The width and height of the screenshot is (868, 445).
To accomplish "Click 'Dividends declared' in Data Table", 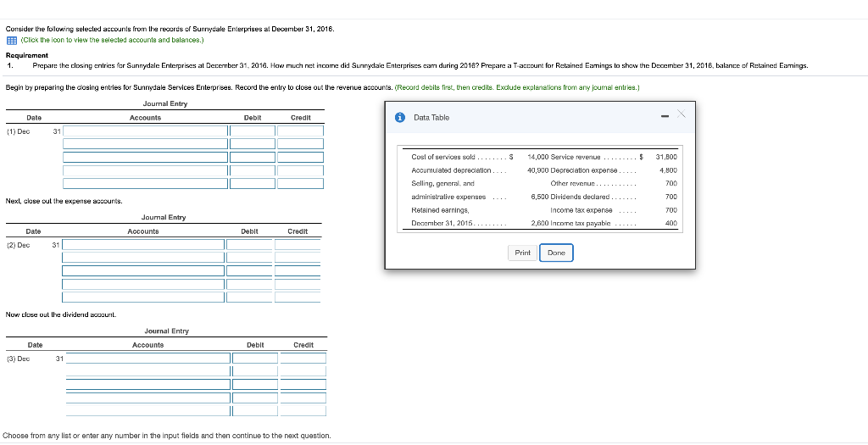I will [580, 197].
